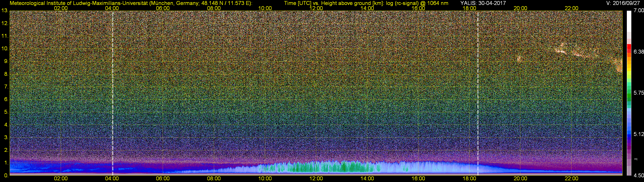
Task: Click the 0 km height axis label
Action: click(6, 176)
